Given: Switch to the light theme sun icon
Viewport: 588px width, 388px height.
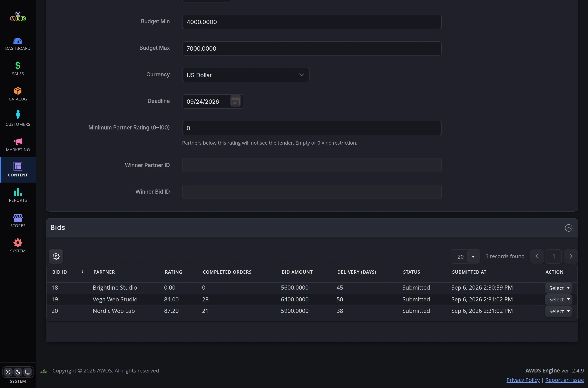Looking at the screenshot, I should pyautogui.click(x=8, y=372).
